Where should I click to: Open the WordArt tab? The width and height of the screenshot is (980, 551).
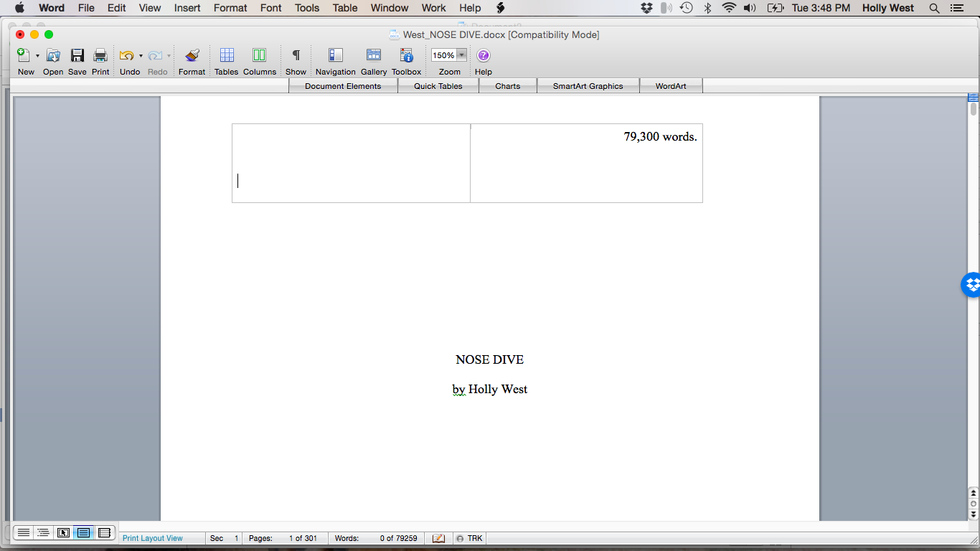(x=671, y=86)
